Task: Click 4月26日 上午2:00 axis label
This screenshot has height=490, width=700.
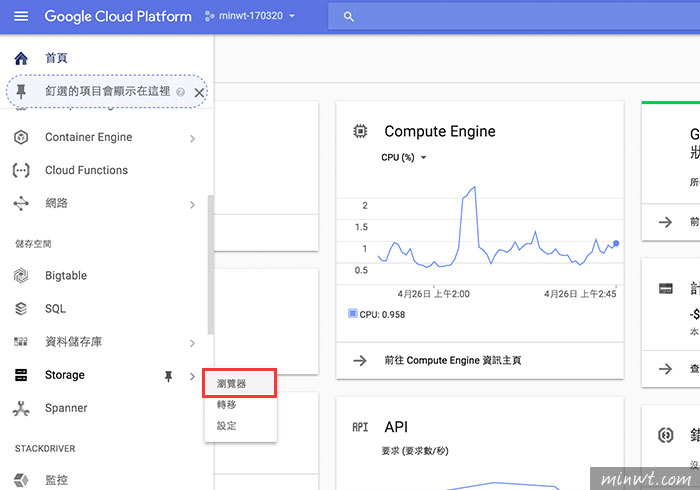Action: click(x=433, y=294)
